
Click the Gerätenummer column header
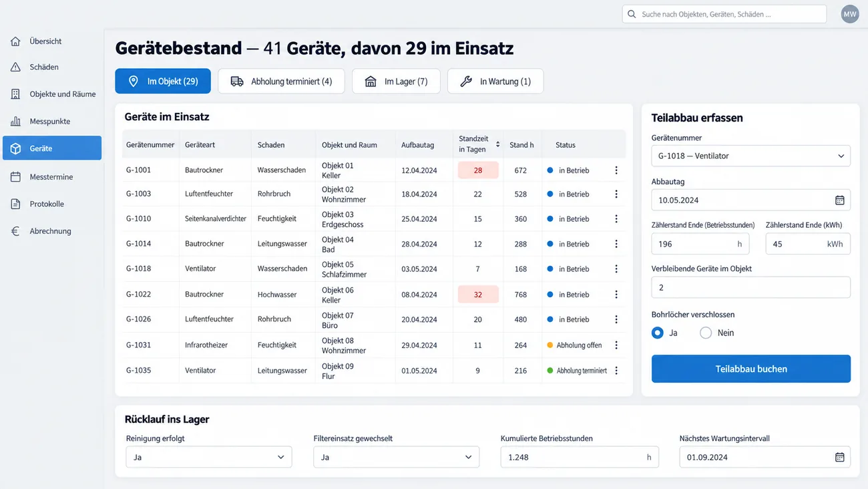pos(150,145)
